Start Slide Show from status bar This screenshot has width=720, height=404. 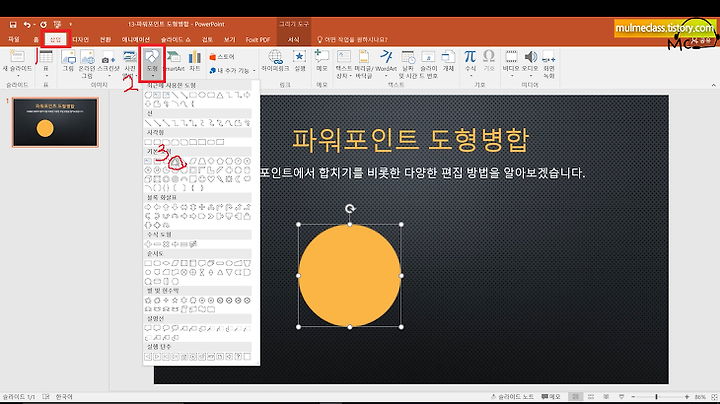[x=621, y=397]
